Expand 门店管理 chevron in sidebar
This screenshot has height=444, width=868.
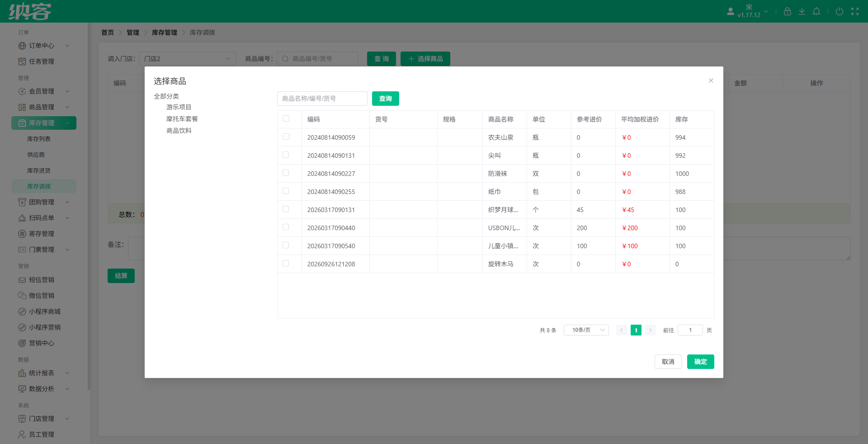(67, 419)
